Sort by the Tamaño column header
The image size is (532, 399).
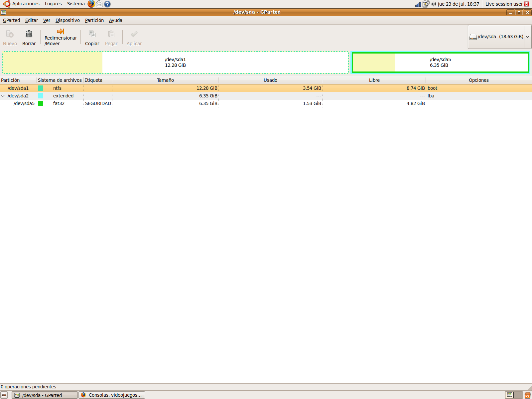165,80
